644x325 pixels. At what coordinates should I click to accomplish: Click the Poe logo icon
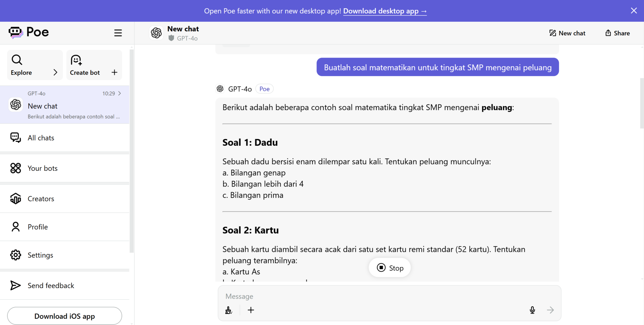[16, 32]
